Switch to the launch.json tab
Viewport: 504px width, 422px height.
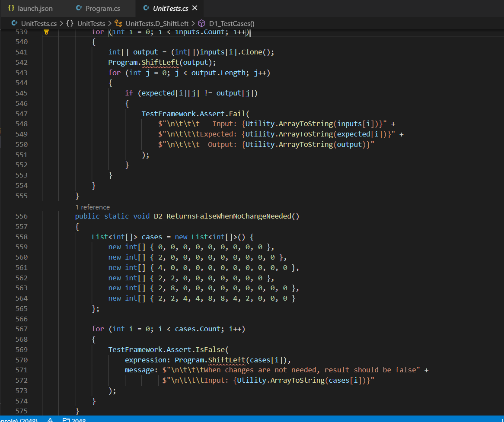(x=35, y=8)
